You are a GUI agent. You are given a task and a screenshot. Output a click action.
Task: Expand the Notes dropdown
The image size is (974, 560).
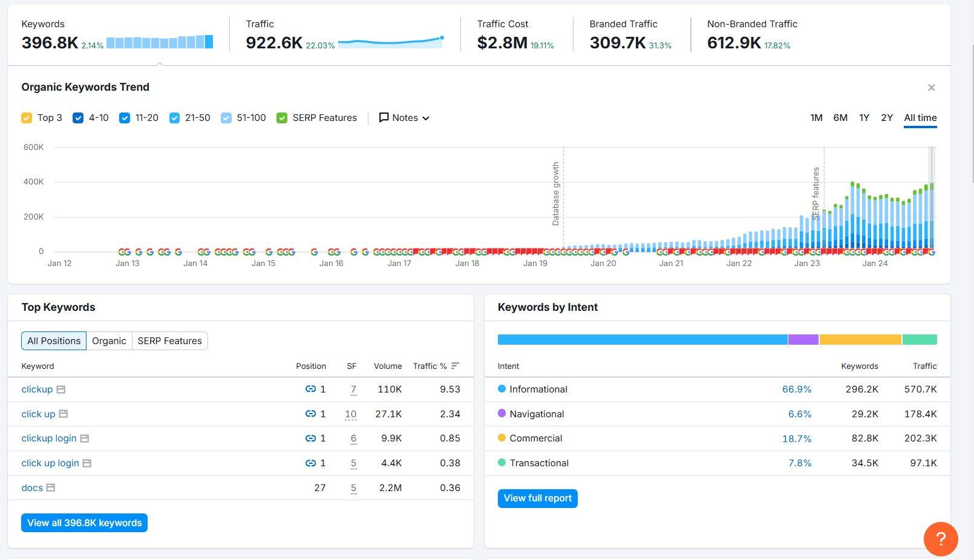click(404, 118)
